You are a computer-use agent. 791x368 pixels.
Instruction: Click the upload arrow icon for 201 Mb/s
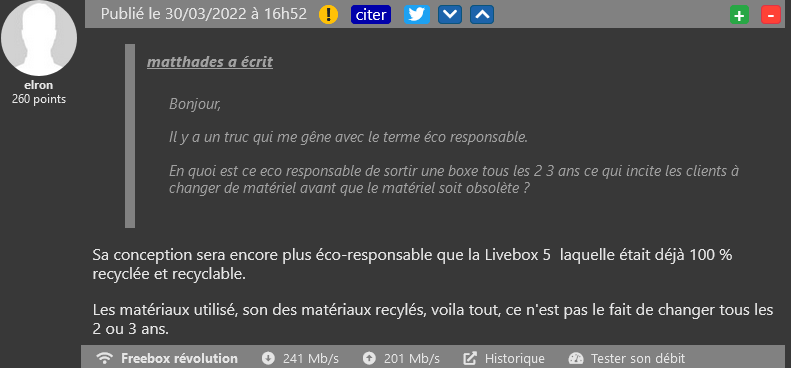click(369, 358)
